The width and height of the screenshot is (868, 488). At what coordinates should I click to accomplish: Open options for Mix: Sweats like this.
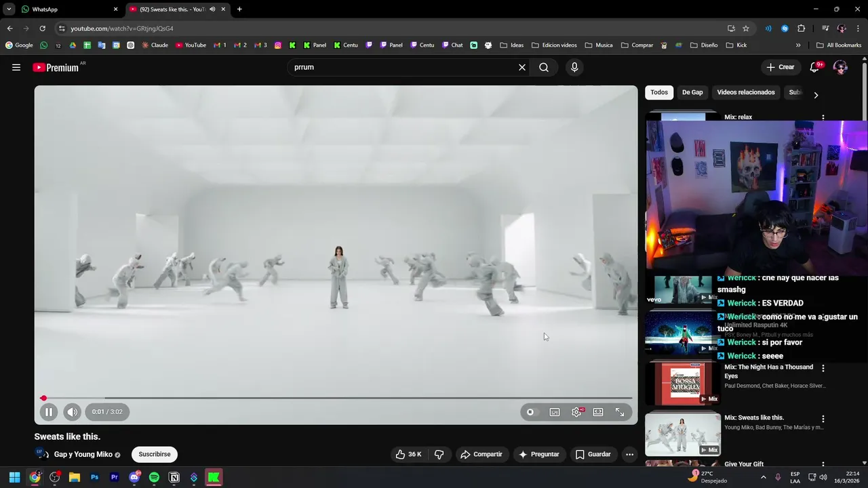pyautogui.click(x=823, y=419)
